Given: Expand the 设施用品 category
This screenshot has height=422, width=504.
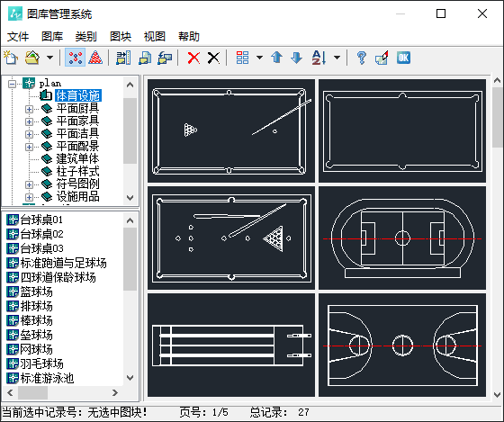Looking at the screenshot, I should [29, 197].
